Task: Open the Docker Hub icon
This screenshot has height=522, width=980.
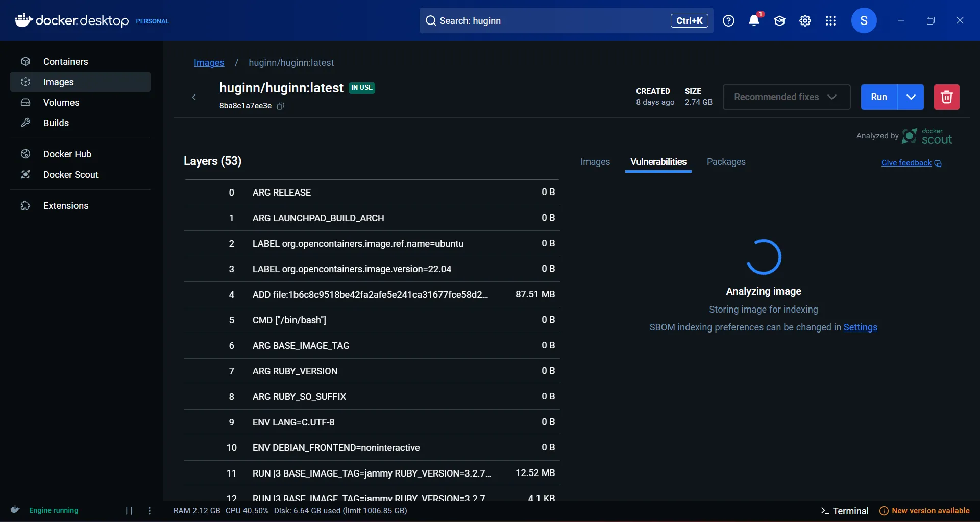Action: (x=26, y=154)
